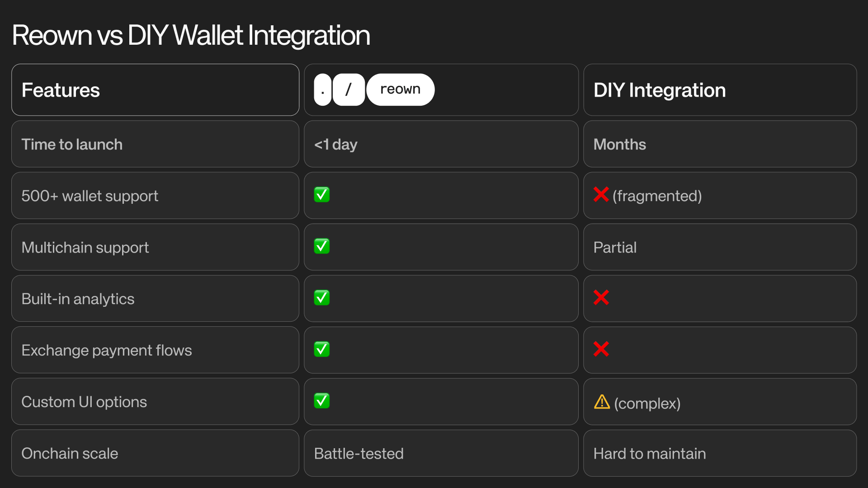Click red X next to fragmented
Image resolution: width=868 pixels, height=488 pixels.
(x=601, y=195)
